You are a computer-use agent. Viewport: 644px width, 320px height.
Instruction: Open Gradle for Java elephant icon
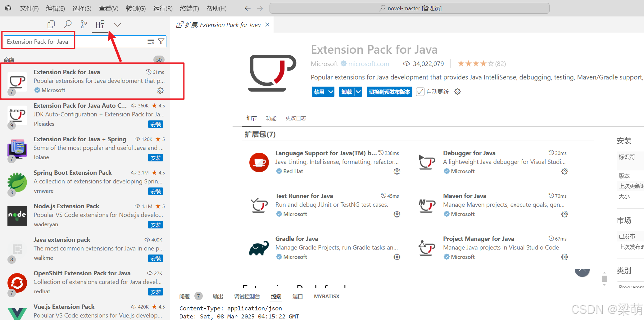point(259,248)
